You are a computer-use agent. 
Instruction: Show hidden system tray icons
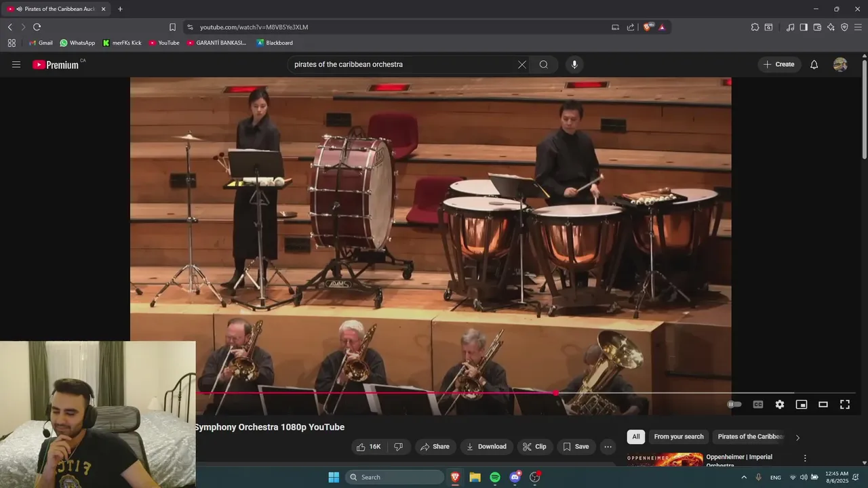point(744,477)
